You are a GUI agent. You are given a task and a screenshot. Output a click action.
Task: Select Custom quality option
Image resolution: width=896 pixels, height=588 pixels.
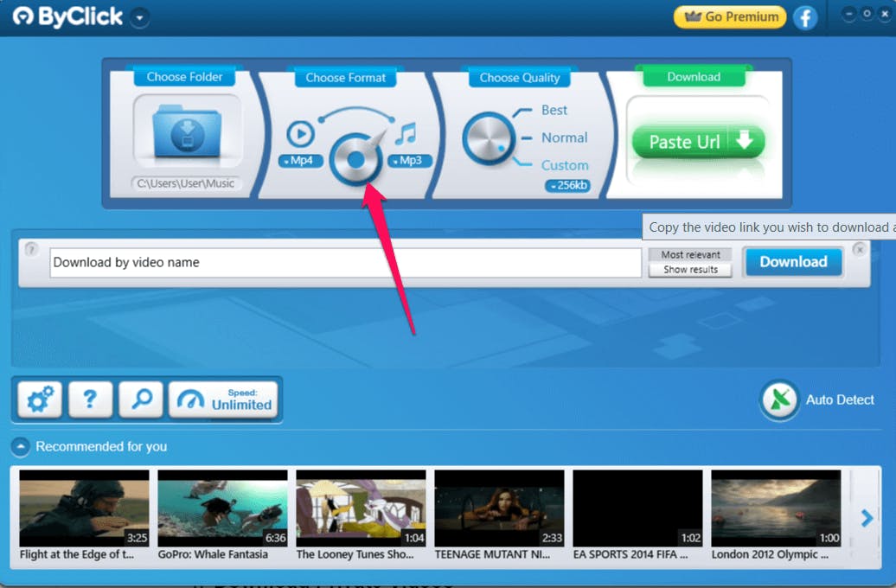point(565,165)
